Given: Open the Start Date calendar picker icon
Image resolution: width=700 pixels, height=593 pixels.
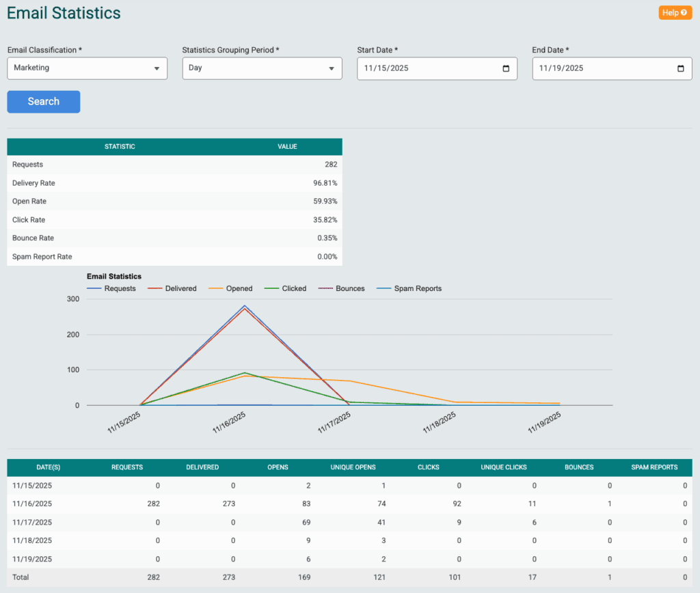Looking at the screenshot, I should 505,68.
